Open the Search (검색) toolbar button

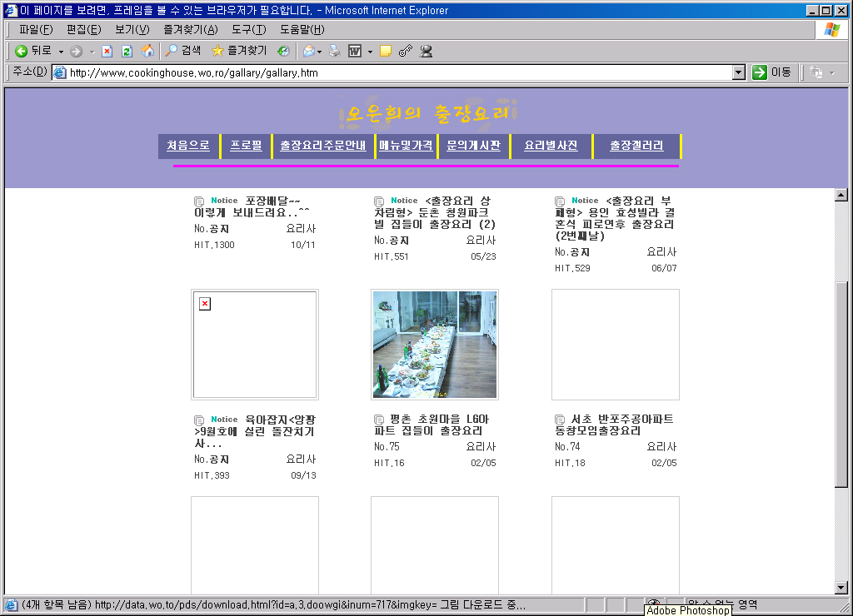click(182, 51)
